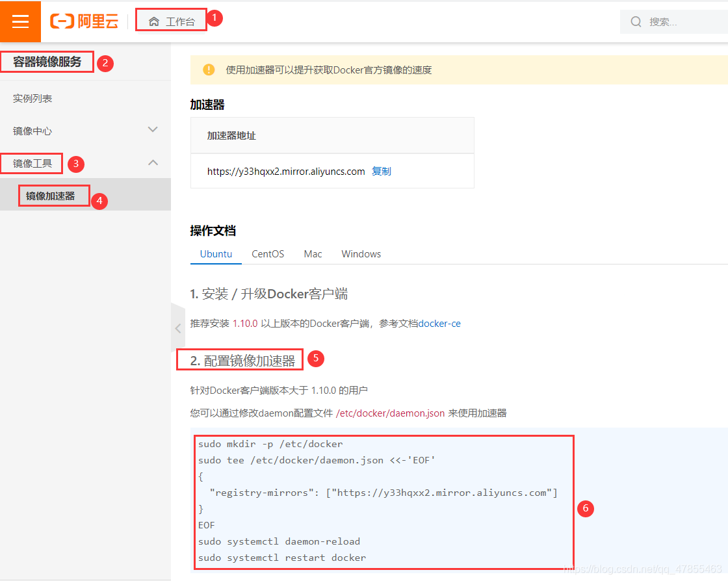Click the 'sudo mkdir -p /etc/docker' line
The image size is (728, 581).
tap(270, 444)
